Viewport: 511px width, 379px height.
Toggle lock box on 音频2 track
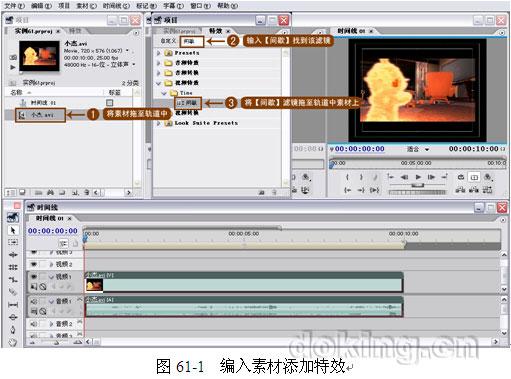click(x=43, y=324)
